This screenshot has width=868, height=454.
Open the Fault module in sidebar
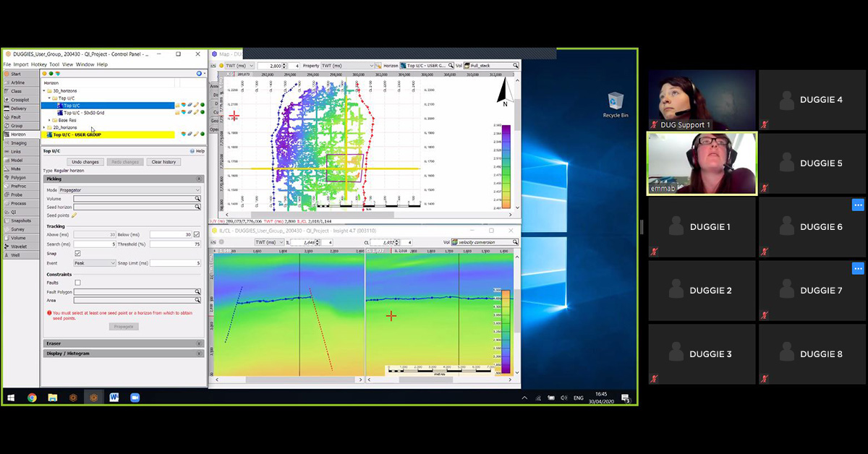point(16,117)
